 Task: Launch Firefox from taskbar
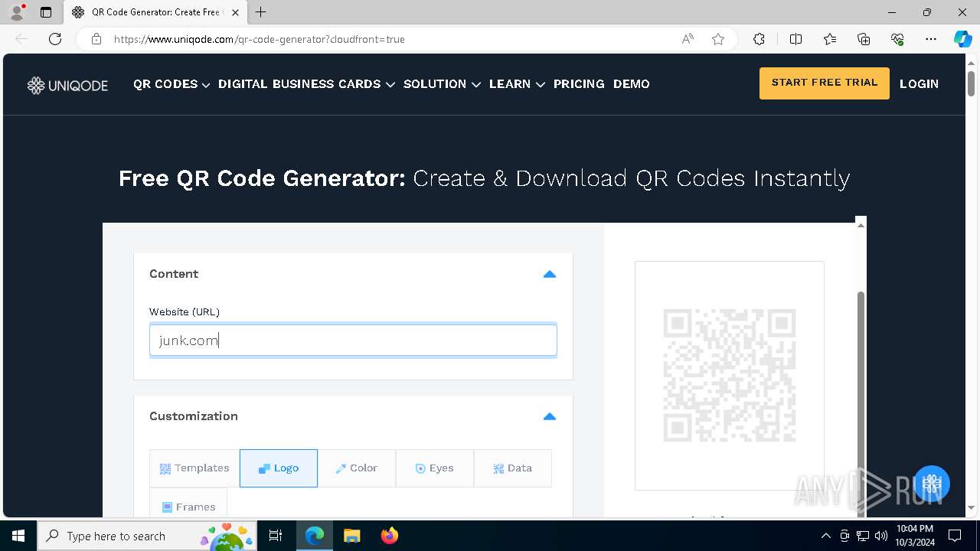click(x=389, y=536)
